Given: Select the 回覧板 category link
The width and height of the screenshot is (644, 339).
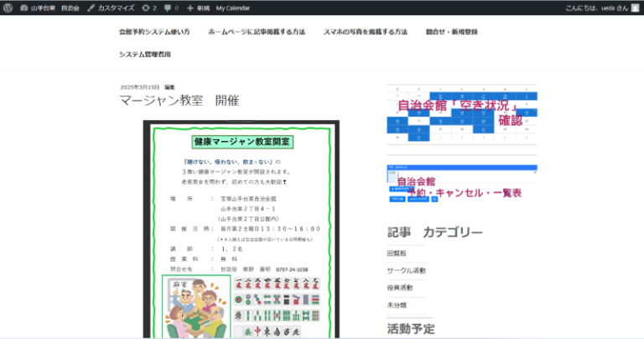Looking at the screenshot, I should (x=397, y=253).
